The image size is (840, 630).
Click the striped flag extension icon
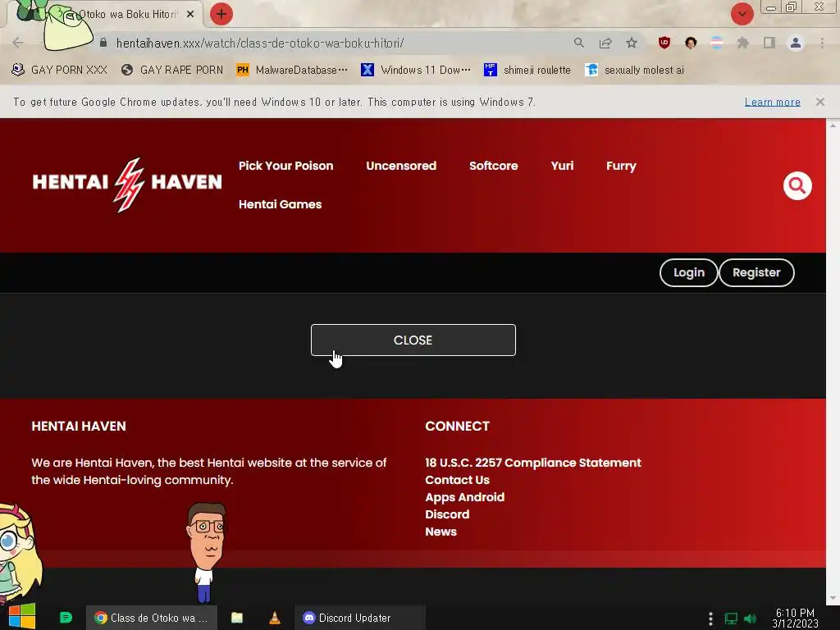point(717,43)
